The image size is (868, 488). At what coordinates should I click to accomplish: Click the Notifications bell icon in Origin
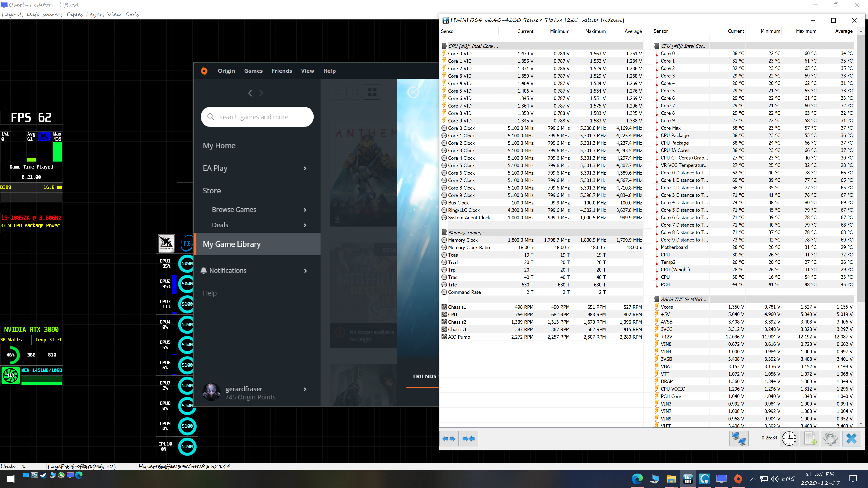click(203, 271)
